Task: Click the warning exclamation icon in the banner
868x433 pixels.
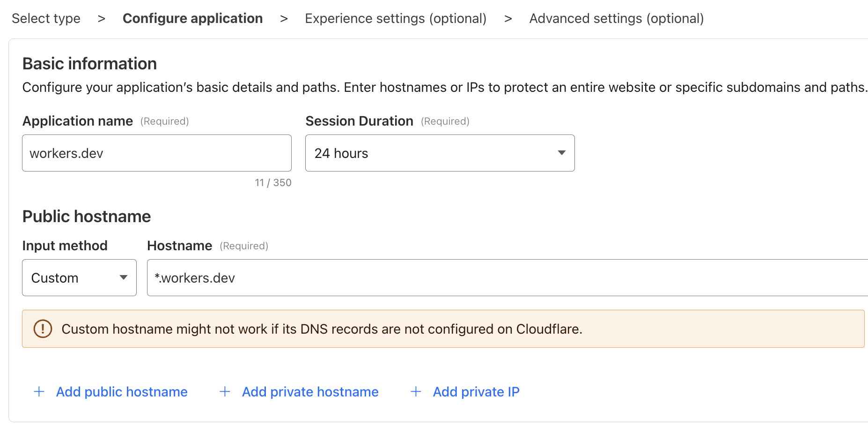Action: [x=43, y=329]
